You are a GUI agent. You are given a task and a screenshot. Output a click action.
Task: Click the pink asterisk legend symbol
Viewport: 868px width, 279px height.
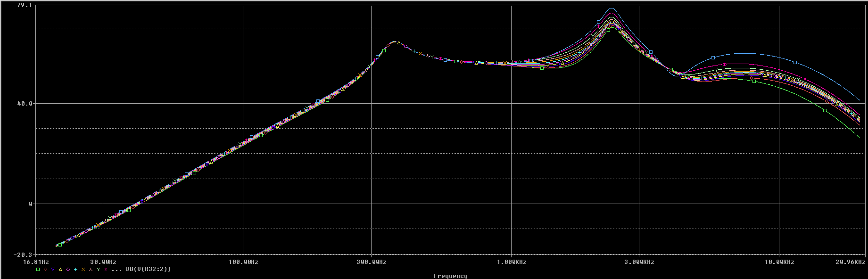click(106, 270)
